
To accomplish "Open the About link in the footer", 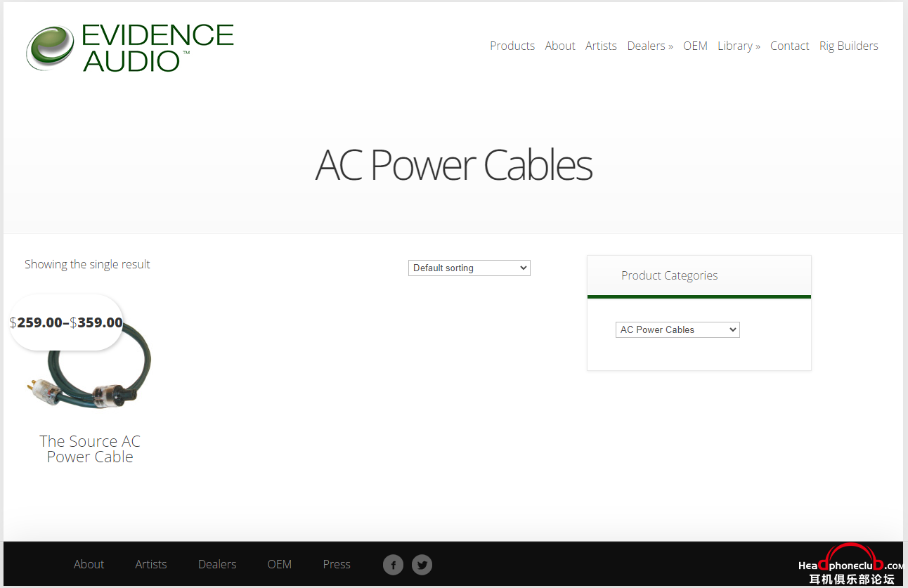I will [89, 564].
